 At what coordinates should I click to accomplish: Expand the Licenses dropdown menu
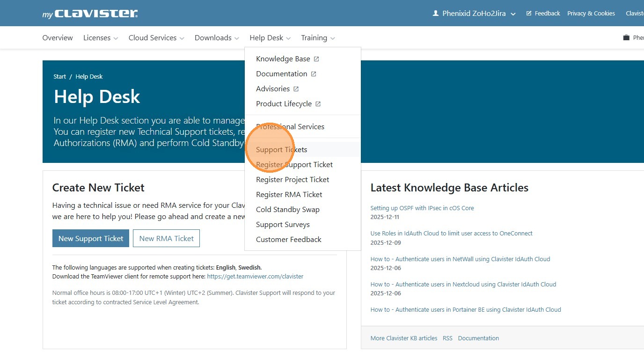[x=100, y=38]
